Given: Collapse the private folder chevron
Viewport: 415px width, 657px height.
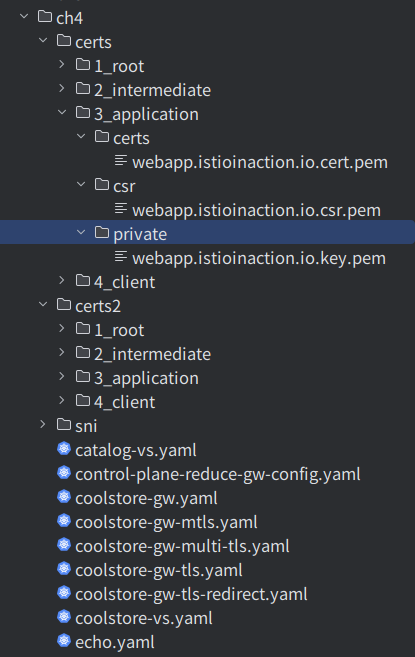Looking at the screenshot, I should click(x=81, y=232).
